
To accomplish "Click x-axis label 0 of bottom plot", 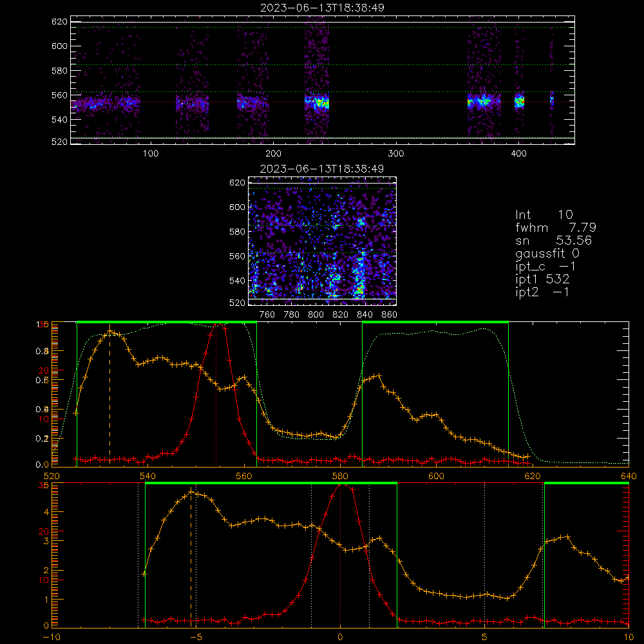I will click(340, 638).
